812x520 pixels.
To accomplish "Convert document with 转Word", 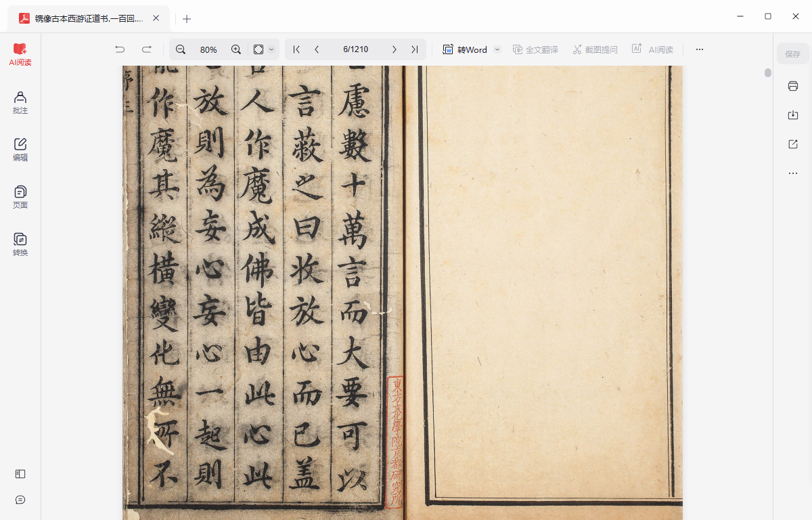I will click(x=465, y=49).
